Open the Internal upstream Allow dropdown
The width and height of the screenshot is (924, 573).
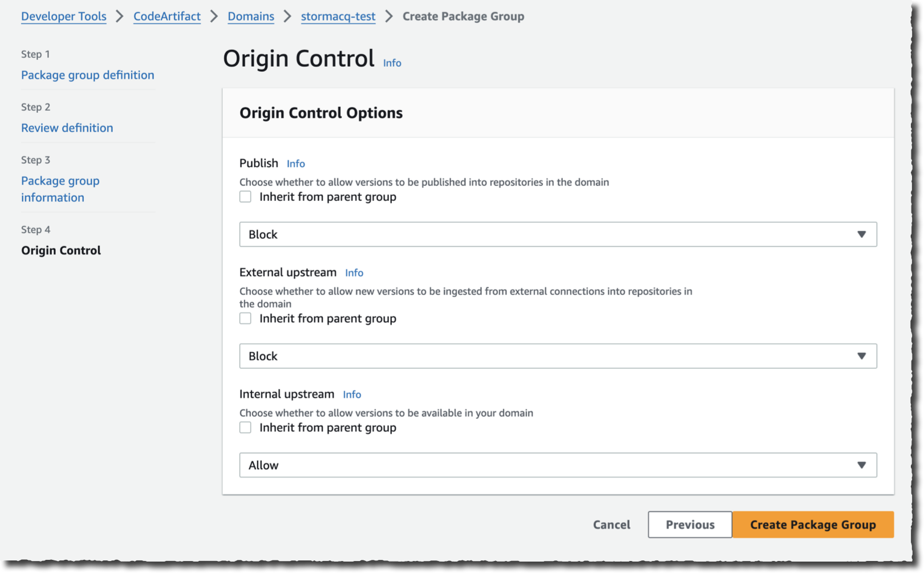point(558,465)
